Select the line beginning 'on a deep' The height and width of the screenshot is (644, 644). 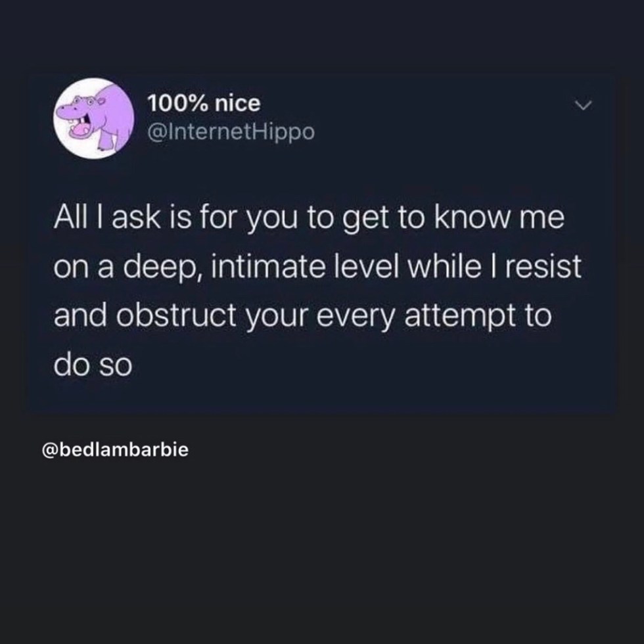click(317, 267)
